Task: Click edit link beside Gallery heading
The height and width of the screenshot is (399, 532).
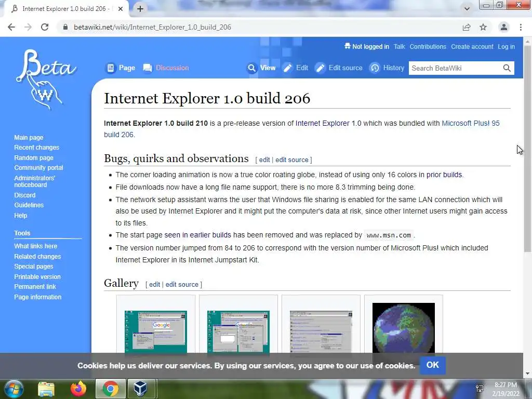Action: coord(154,285)
